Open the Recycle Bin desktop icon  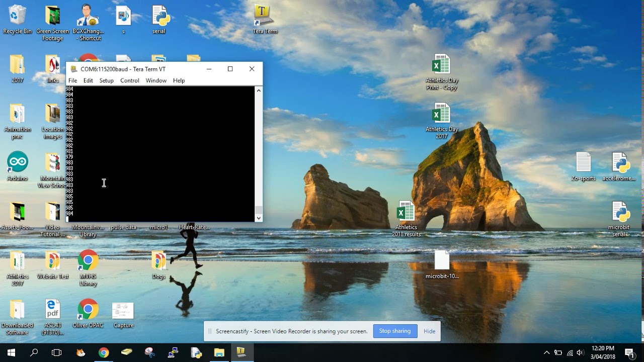[x=18, y=20]
